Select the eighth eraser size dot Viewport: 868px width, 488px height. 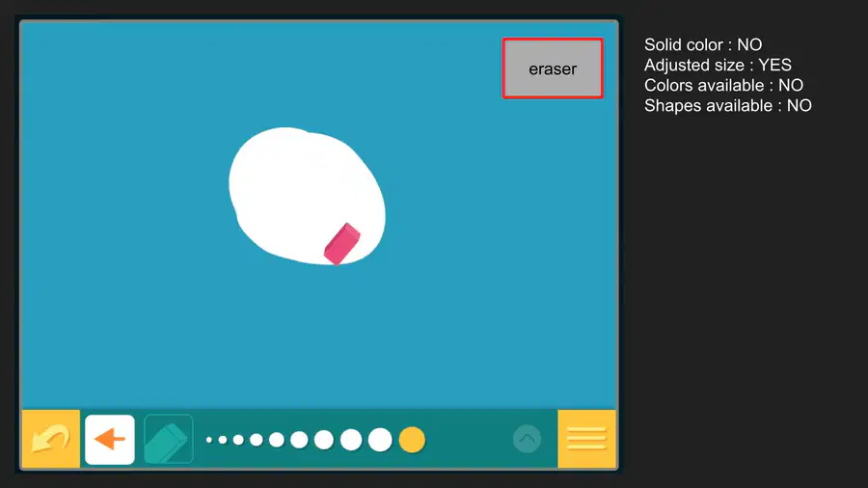tap(351, 440)
